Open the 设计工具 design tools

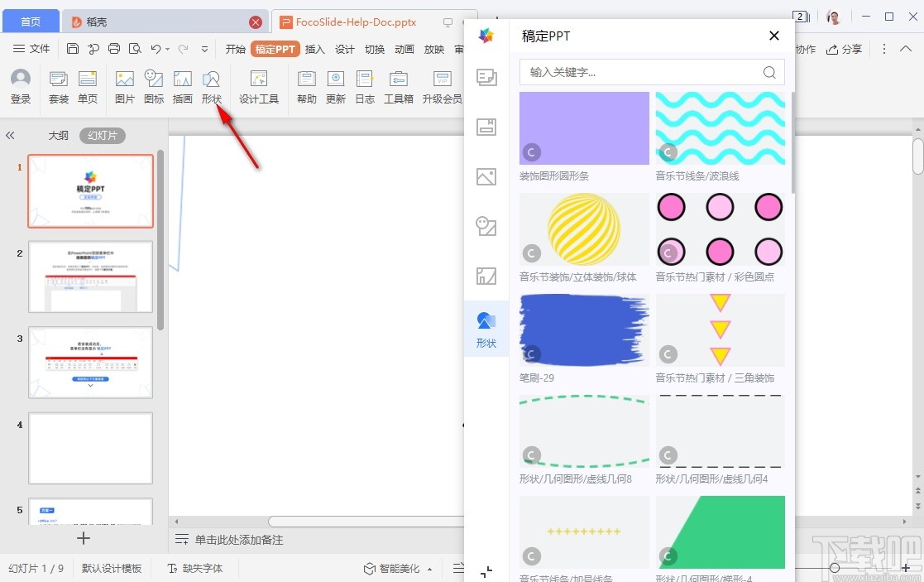pos(259,86)
